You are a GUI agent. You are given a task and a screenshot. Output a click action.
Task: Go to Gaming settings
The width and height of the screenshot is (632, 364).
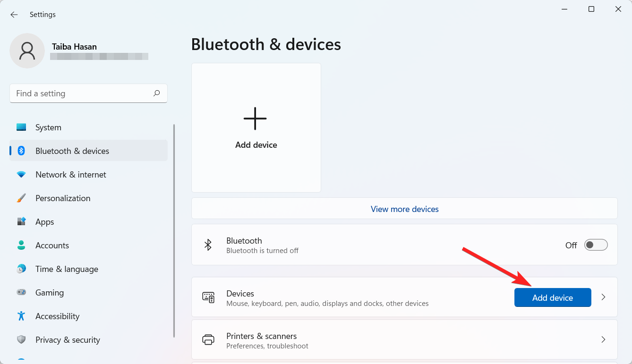88,293
